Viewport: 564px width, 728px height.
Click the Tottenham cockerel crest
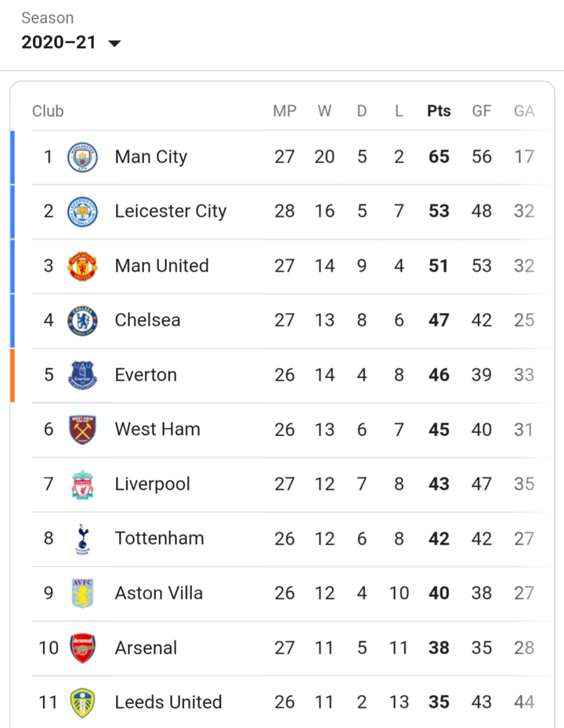pyautogui.click(x=83, y=539)
